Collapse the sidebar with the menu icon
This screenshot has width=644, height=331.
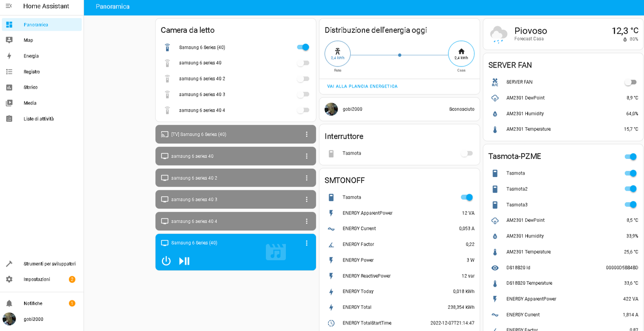coord(9,6)
